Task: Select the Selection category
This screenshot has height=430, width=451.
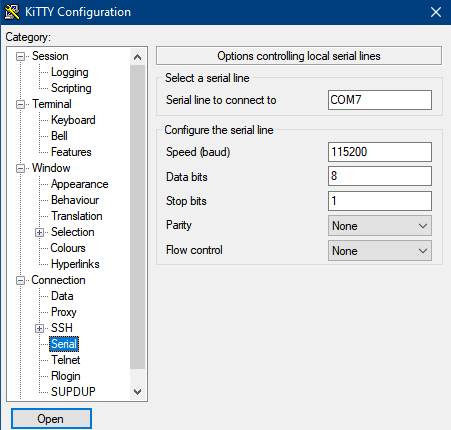Action: [x=73, y=232]
